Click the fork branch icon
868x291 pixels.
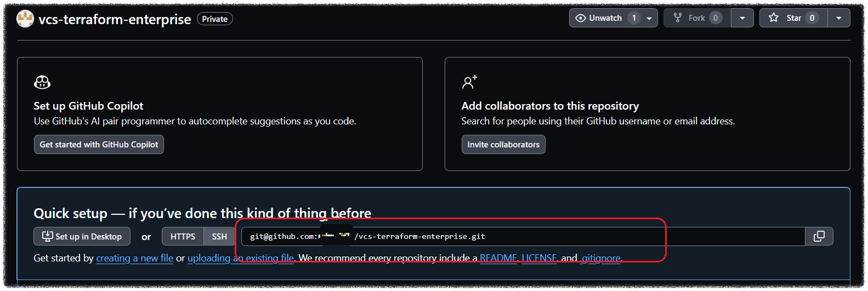pos(678,18)
